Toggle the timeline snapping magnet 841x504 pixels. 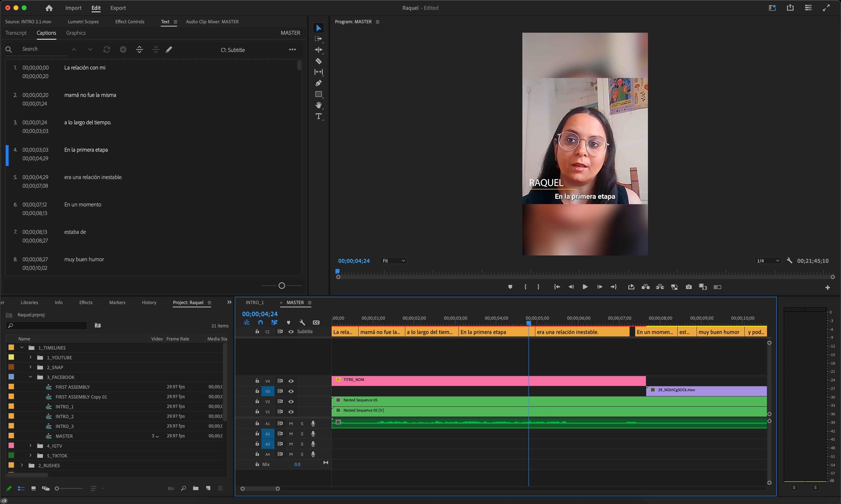click(260, 322)
